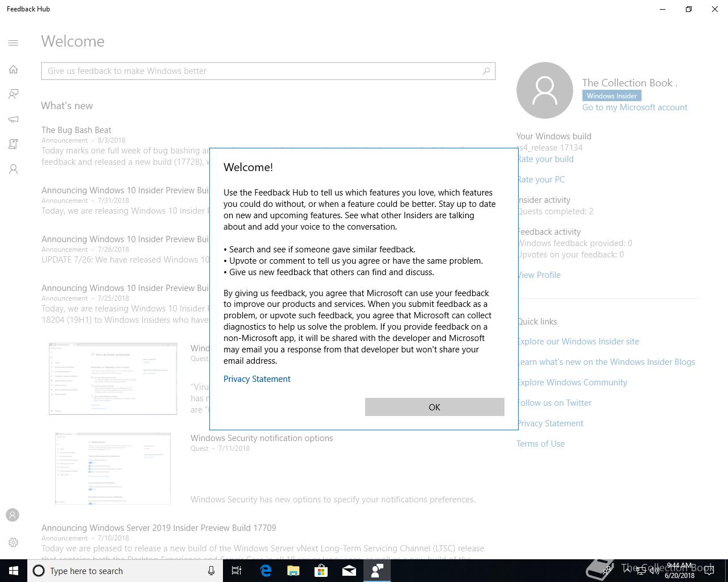Screen dimensions: 728x582
Task: Open Task View on the taskbar
Action: (237, 571)
